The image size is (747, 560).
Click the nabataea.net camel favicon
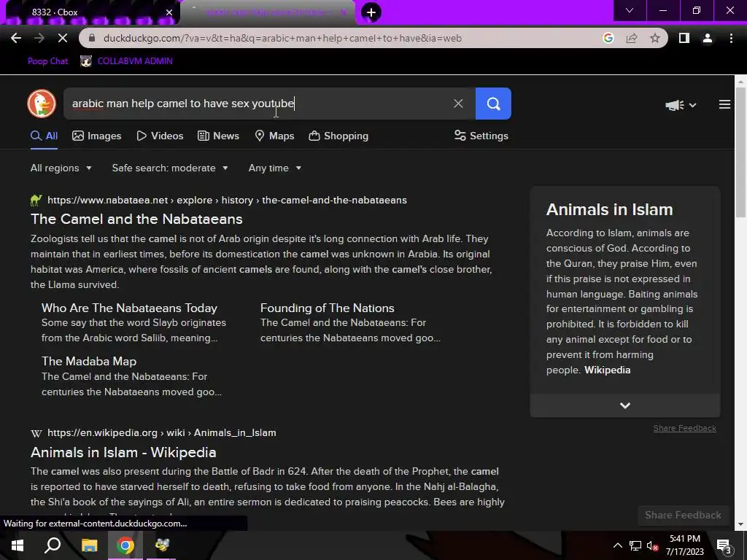(x=36, y=201)
